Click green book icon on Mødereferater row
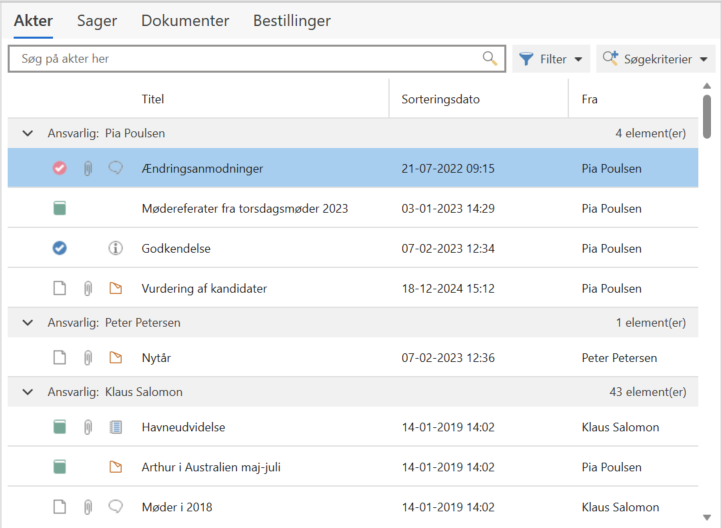The height and width of the screenshot is (528, 721). click(60, 209)
